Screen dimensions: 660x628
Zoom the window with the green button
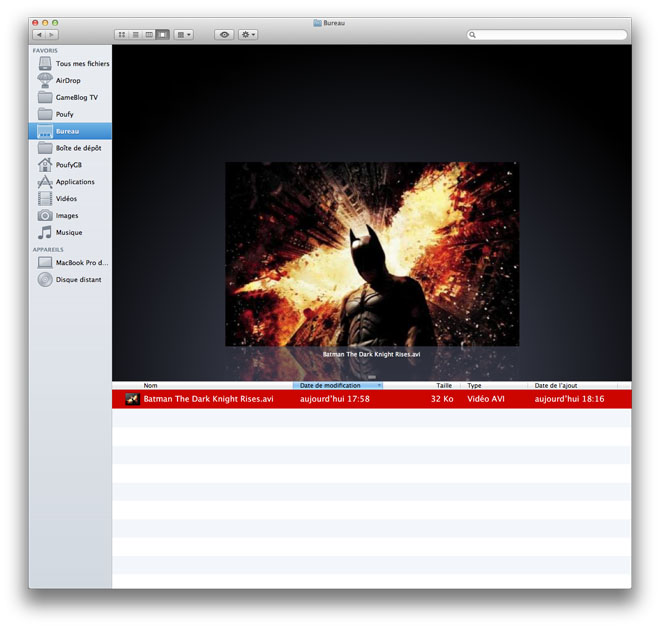click(x=55, y=23)
